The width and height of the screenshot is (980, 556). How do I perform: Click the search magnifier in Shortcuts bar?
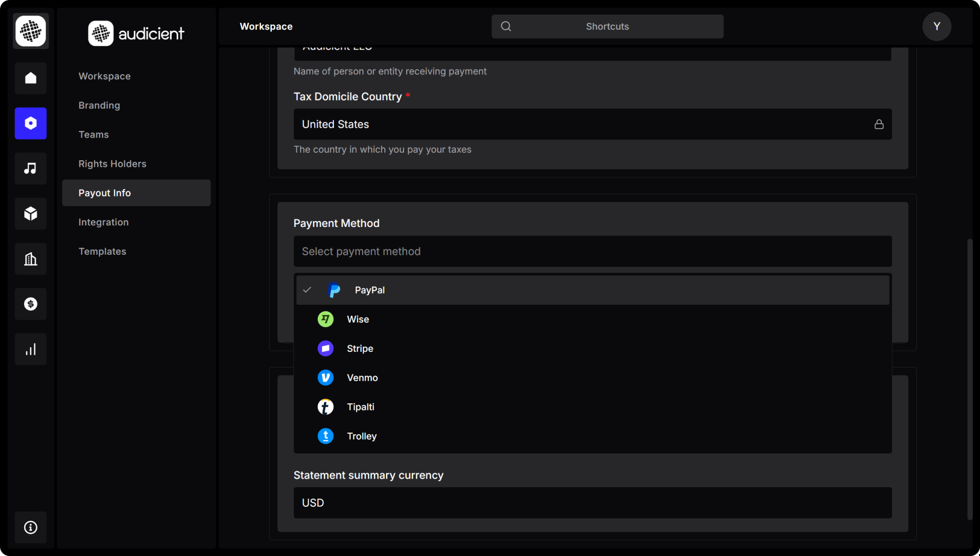[x=506, y=26]
